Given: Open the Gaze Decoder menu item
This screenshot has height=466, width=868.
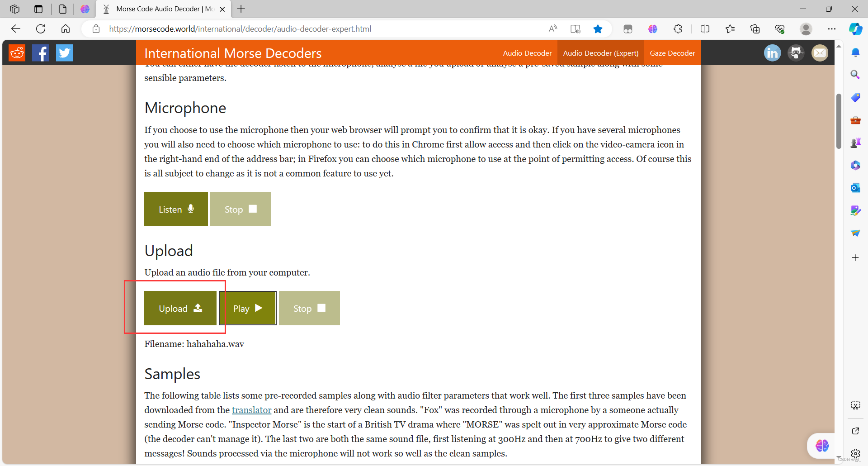Looking at the screenshot, I should (x=672, y=53).
